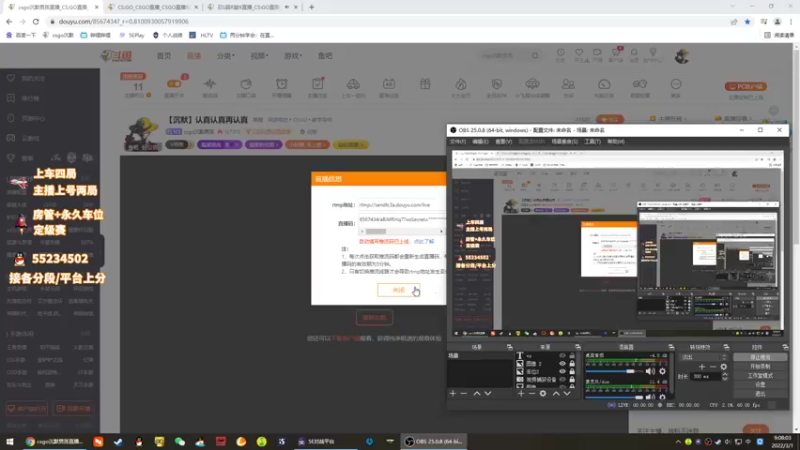Open the Douyu history clock icon

pos(560,53)
